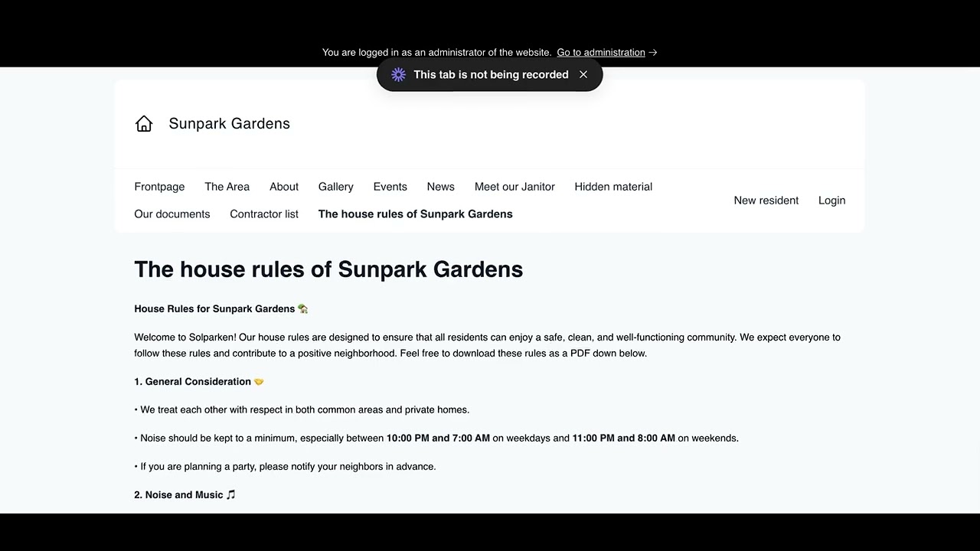Open the About page
This screenshot has width=980, height=551.
(284, 187)
